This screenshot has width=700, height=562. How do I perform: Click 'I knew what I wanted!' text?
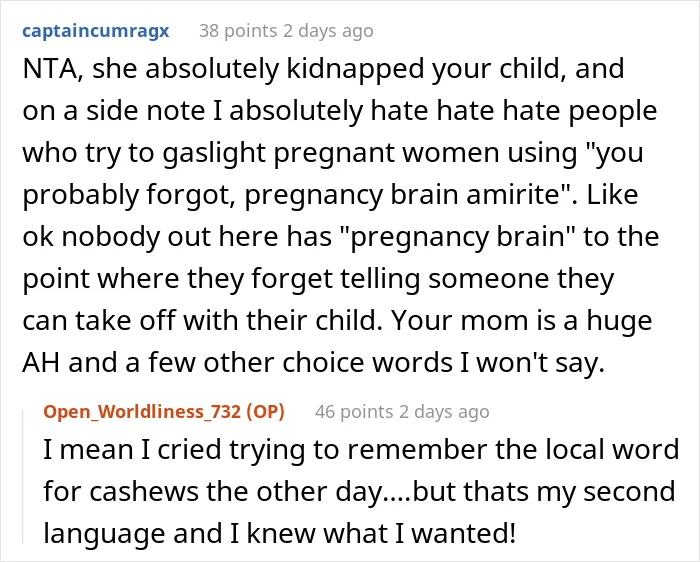373,533
